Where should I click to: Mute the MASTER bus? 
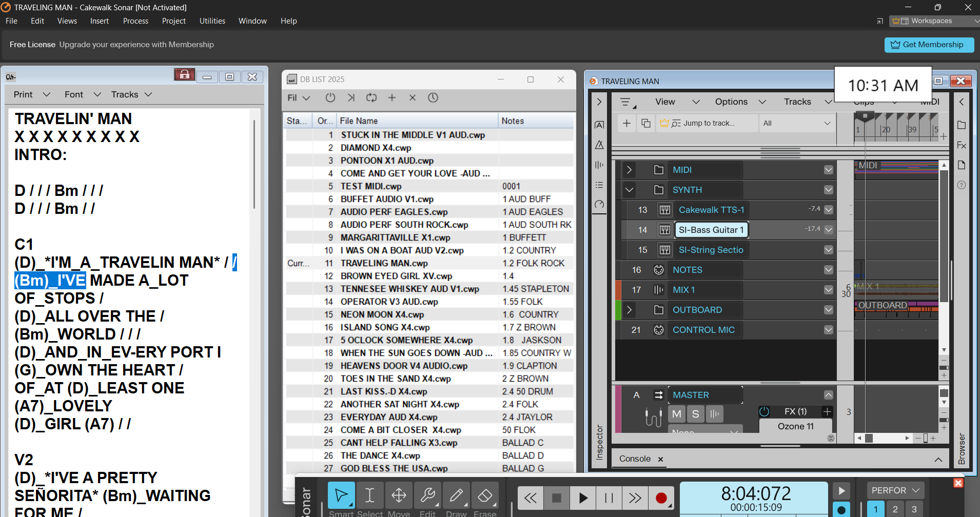677,414
